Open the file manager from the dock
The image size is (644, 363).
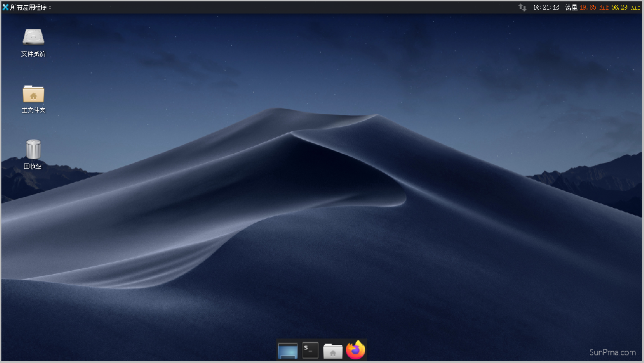(333, 351)
